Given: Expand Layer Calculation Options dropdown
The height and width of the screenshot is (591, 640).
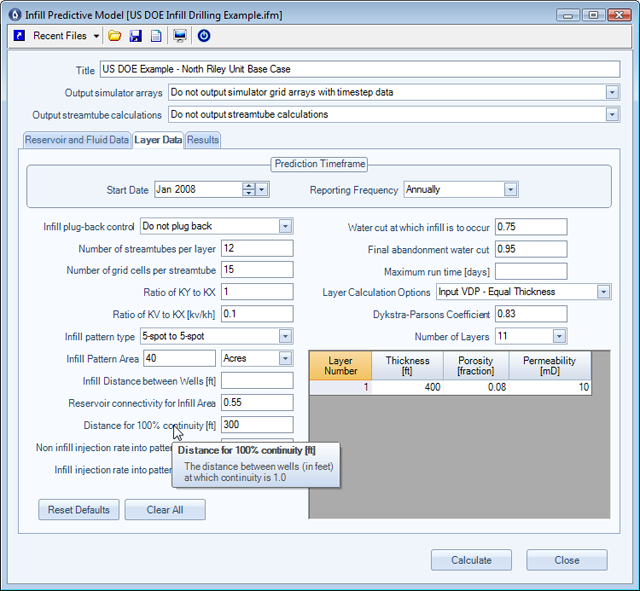Looking at the screenshot, I should 603,292.
